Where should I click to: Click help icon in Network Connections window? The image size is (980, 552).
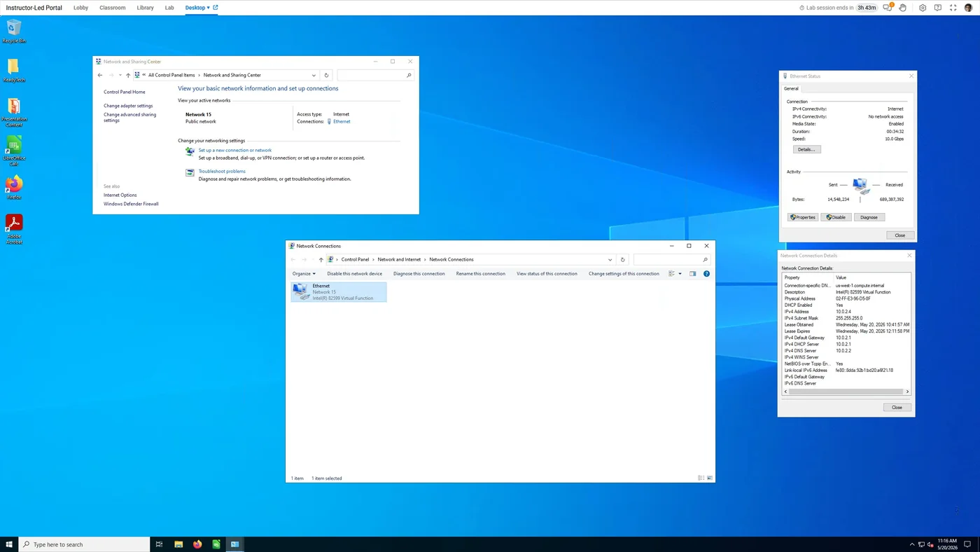point(706,274)
